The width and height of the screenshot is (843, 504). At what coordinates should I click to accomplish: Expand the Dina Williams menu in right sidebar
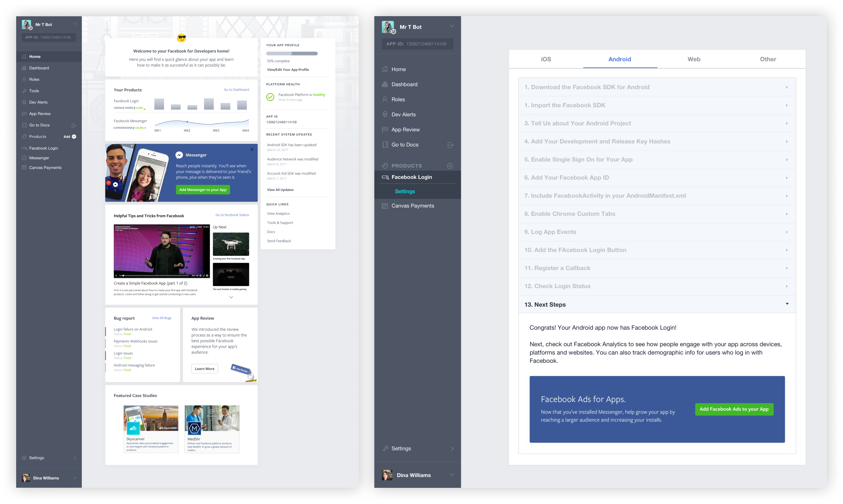pyautogui.click(x=452, y=475)
